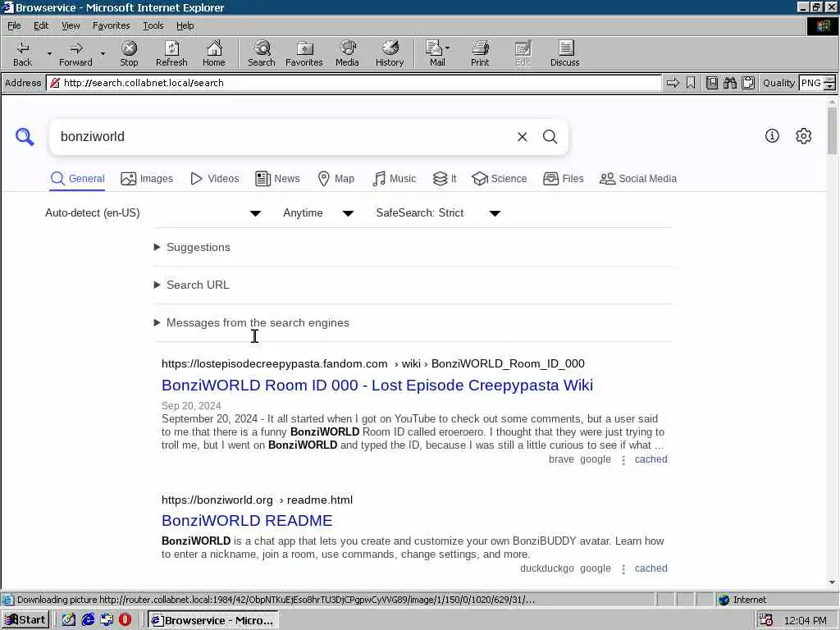Switch to the Social Media search tab
840x630 pixels.
638,179
